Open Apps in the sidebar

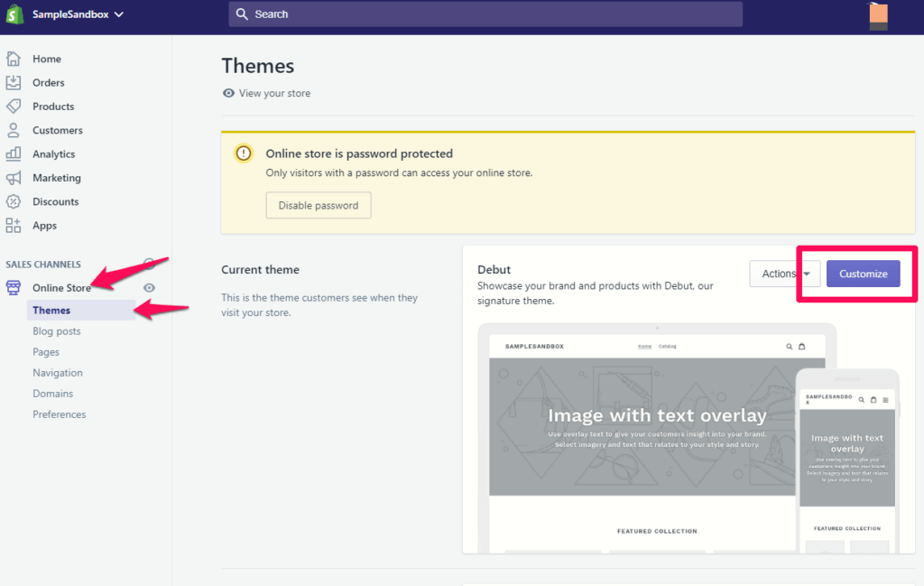coord(45,226)
